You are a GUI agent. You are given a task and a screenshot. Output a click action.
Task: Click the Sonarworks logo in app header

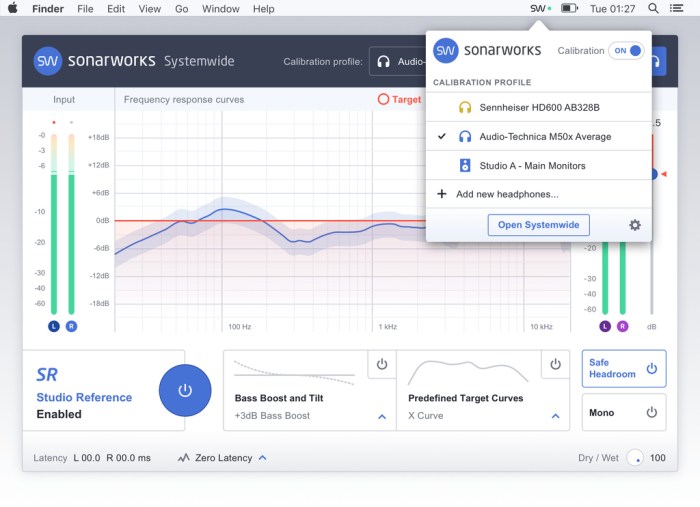[48, 61]
